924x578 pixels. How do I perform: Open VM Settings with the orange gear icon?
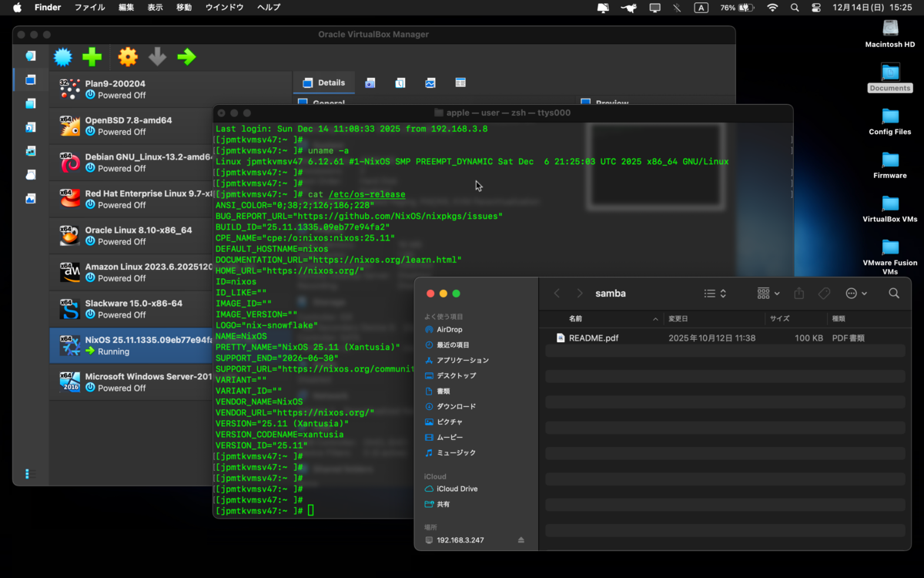128,56
